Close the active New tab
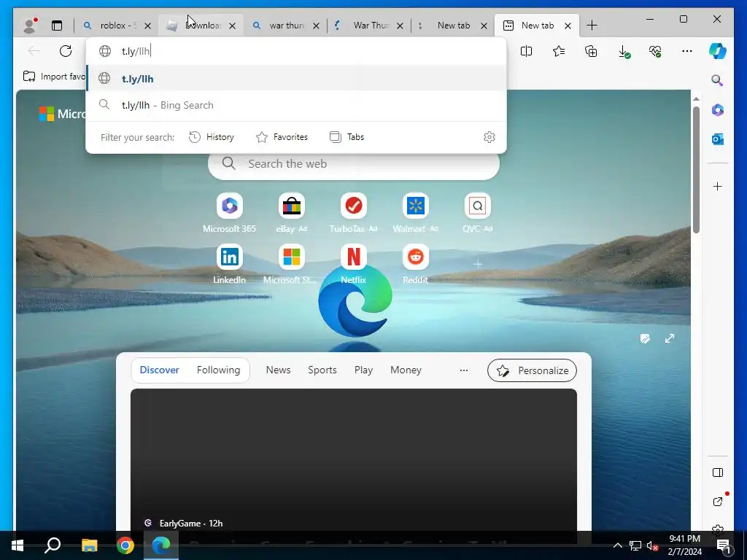The width and height of the screenshot is (747, 560). coord(568,26)
